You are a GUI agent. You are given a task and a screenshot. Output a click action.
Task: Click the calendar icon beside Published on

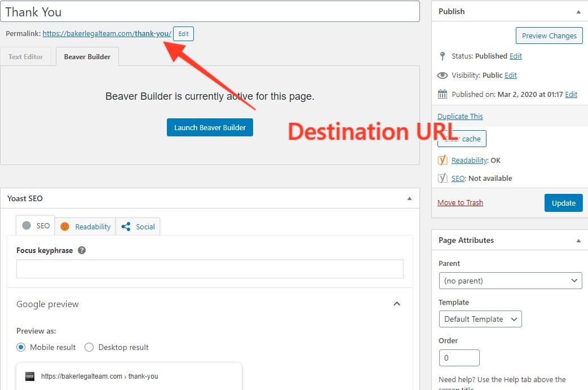tap(443, 94)
